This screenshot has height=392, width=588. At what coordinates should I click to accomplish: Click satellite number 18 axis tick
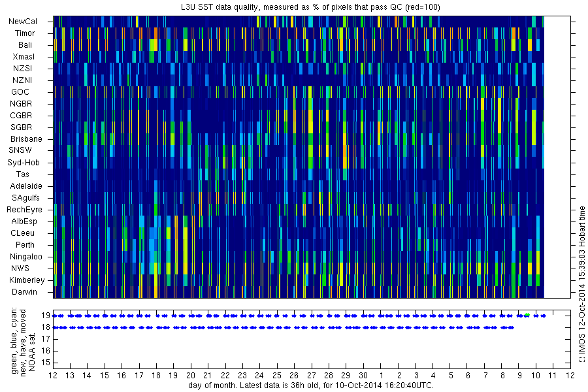pyautogui.click(x=46, y=327)
